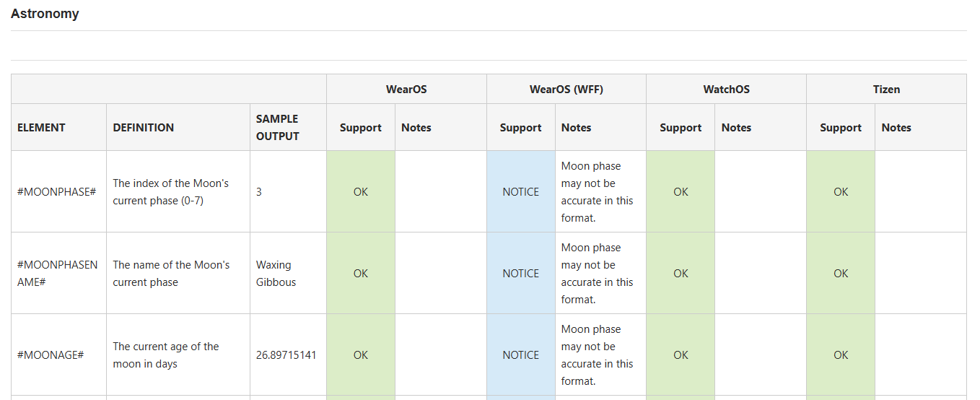Click the WatchOS OK cell for #MOONPHASE#
Viewport: 980px width, 400px height.
point(681,191)
